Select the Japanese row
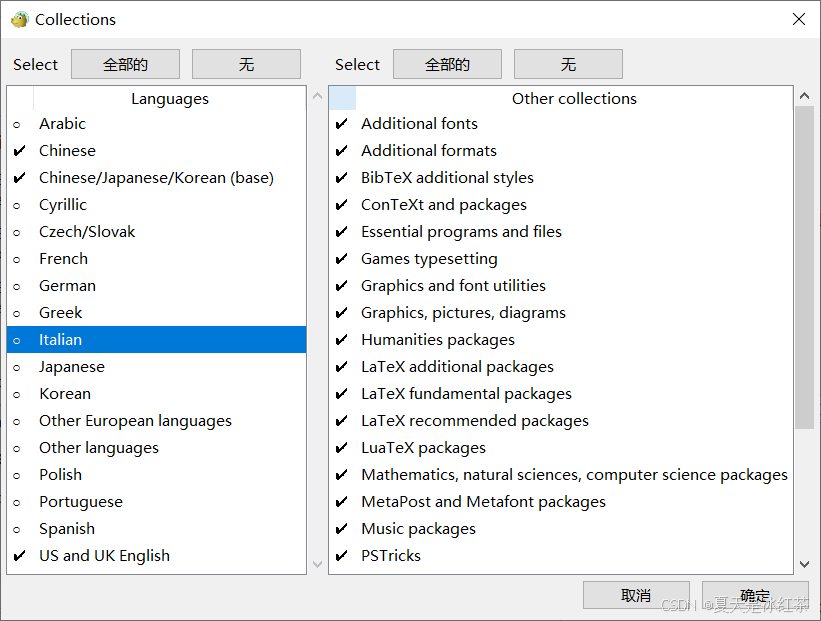Viewport: 821px width, 621px height. pyautogui.click(x=157, y=367)
